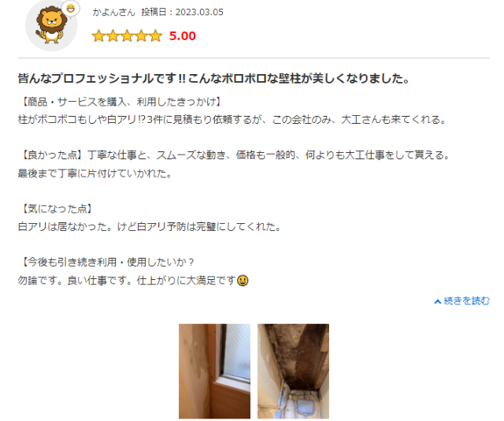Click the red 5.00 rating score
The height and width of the screenshot is (421, 504).
tap(182, 36)
